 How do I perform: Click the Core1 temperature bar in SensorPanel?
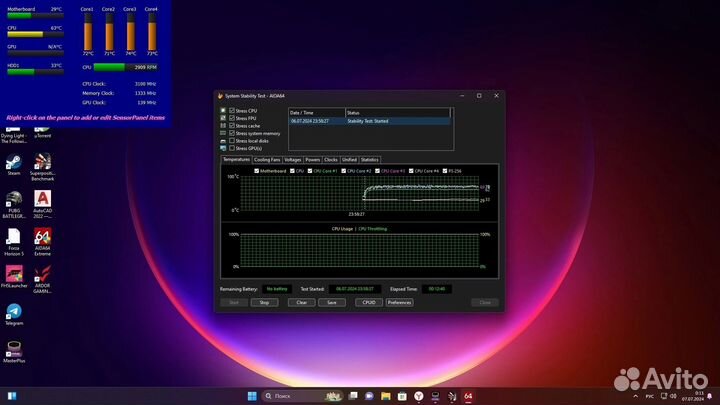[x=88, y=32]
